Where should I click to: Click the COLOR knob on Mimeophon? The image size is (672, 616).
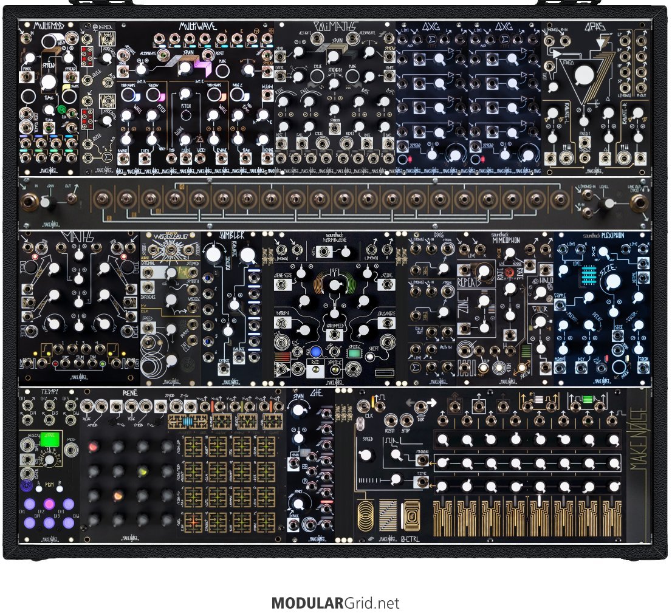pos(540,321)
